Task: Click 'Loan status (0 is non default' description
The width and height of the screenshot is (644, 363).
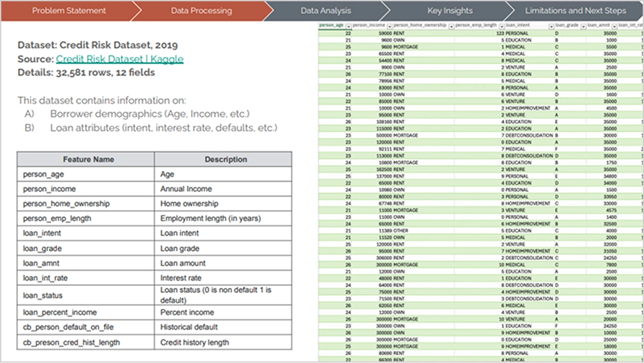Action: pos(223,295)
